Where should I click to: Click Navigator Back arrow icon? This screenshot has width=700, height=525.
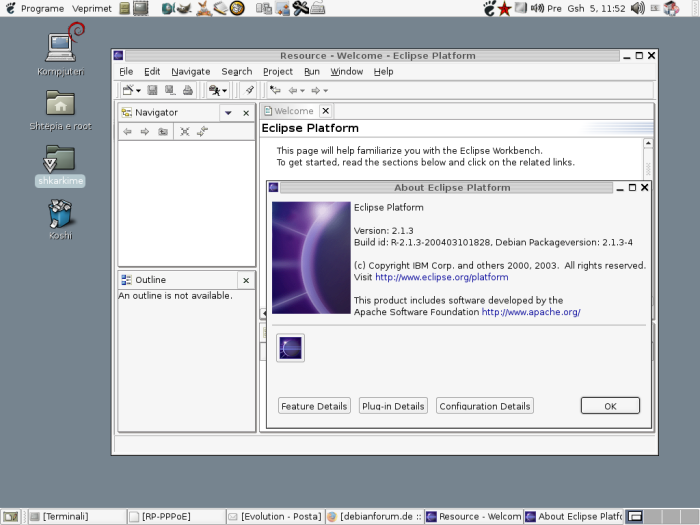tap(127, 132)
